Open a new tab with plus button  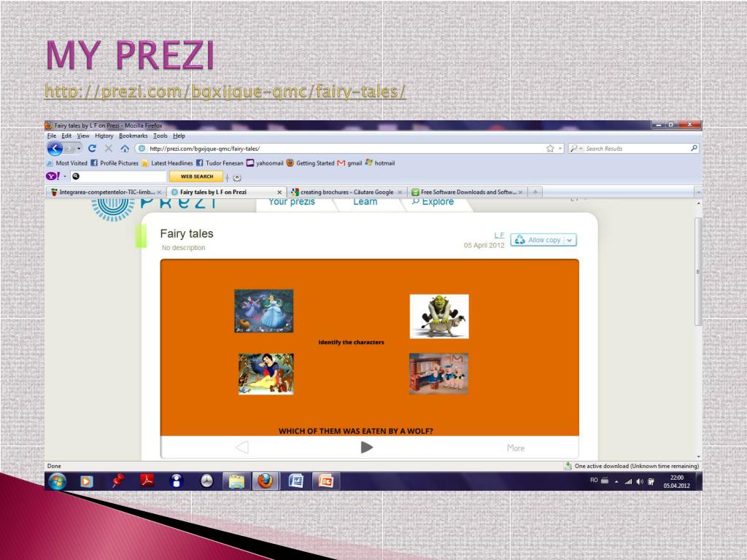click(535, 192)
